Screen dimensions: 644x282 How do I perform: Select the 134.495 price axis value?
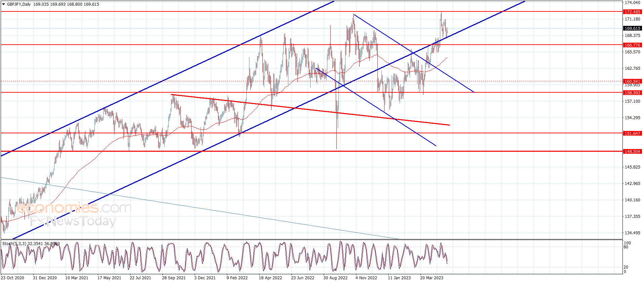coord(632,233)
